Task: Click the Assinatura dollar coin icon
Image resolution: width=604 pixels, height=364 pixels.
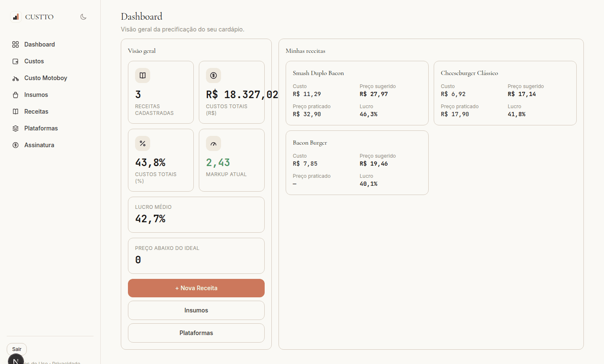Action: [16, 145]
